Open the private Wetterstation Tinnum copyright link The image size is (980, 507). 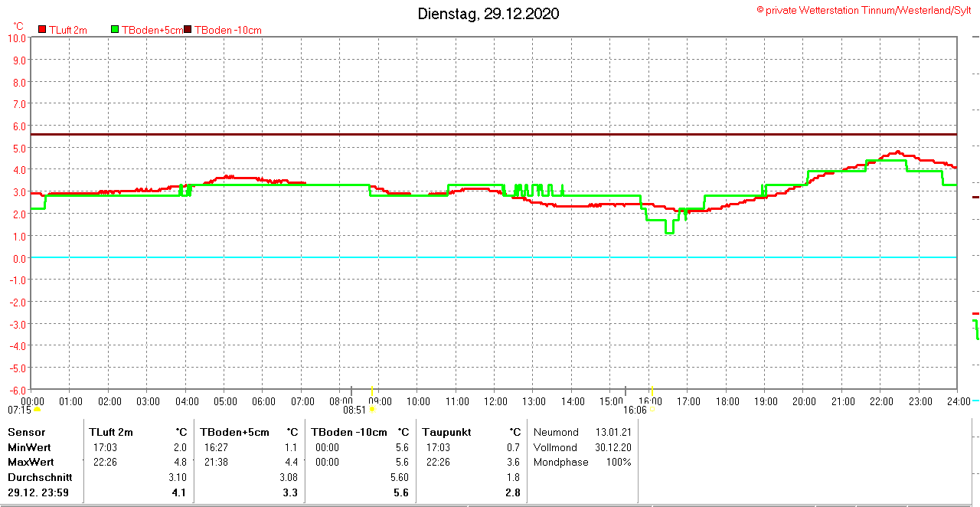(x=864, y=10)
